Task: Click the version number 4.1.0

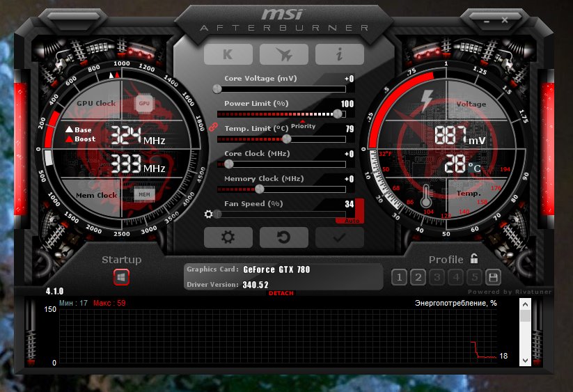Action: coord(54,291)
